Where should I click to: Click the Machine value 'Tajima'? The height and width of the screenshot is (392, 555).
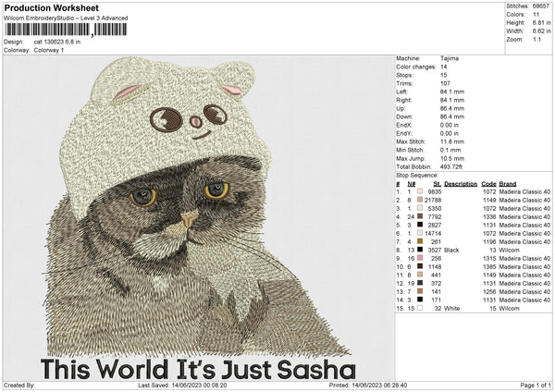450,58
